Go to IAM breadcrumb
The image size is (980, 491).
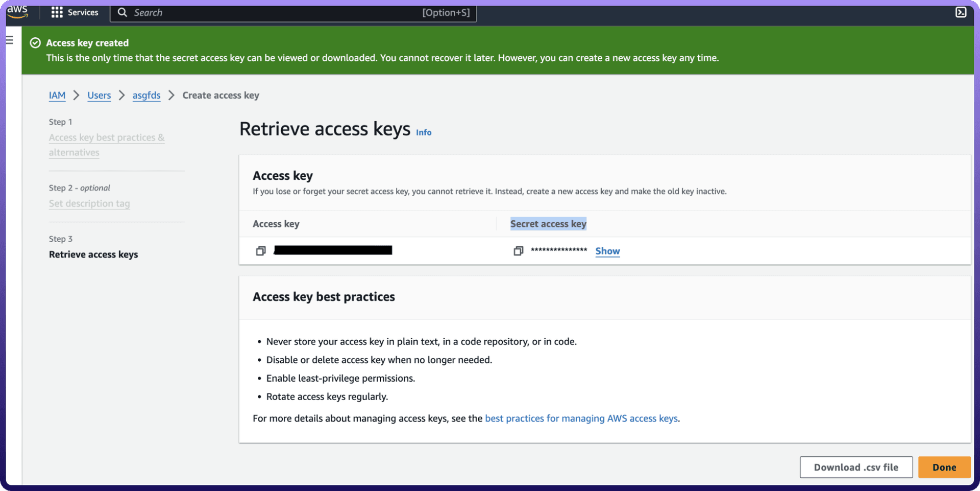(57, 96)
